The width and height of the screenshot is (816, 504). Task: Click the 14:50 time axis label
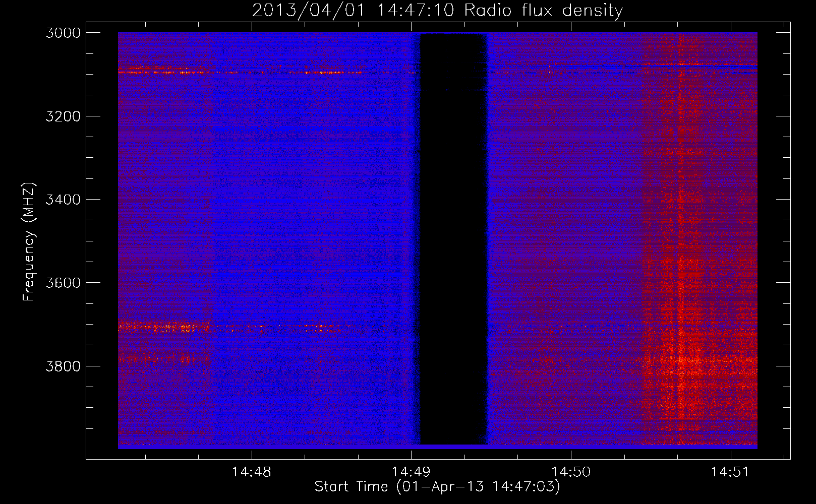click(571, 472)
